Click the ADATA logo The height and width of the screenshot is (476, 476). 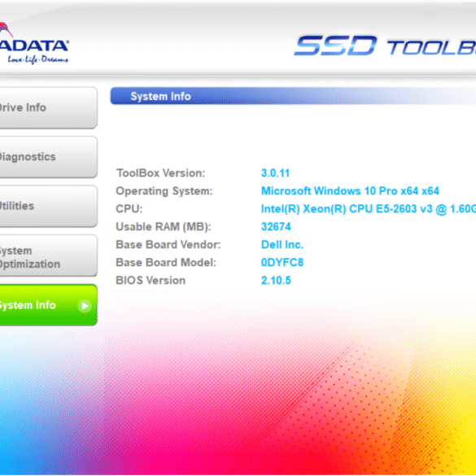34,42
